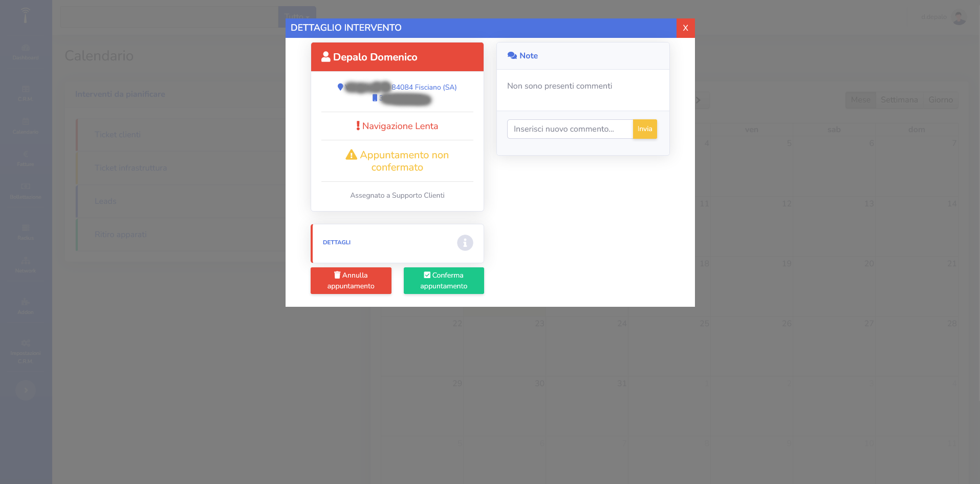The image size is (980, 484).
Task: Click the warning triangle icon for unconfirmed appointment
Action: [x=351, y=155]
